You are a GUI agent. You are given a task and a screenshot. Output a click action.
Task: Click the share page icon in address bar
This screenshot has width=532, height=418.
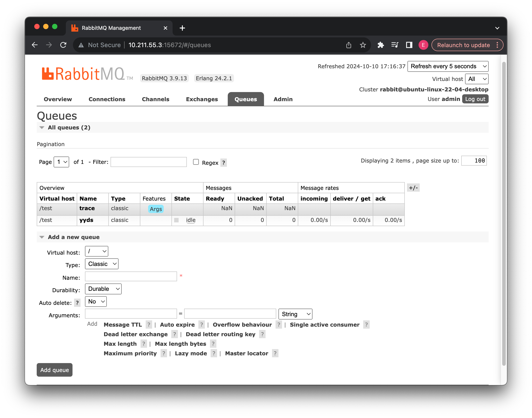[x=349, y=45]
